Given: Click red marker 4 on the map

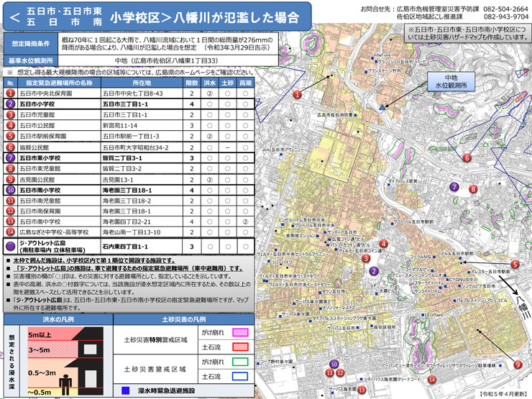Looking at the screenshot, I should tap(383, 244).
